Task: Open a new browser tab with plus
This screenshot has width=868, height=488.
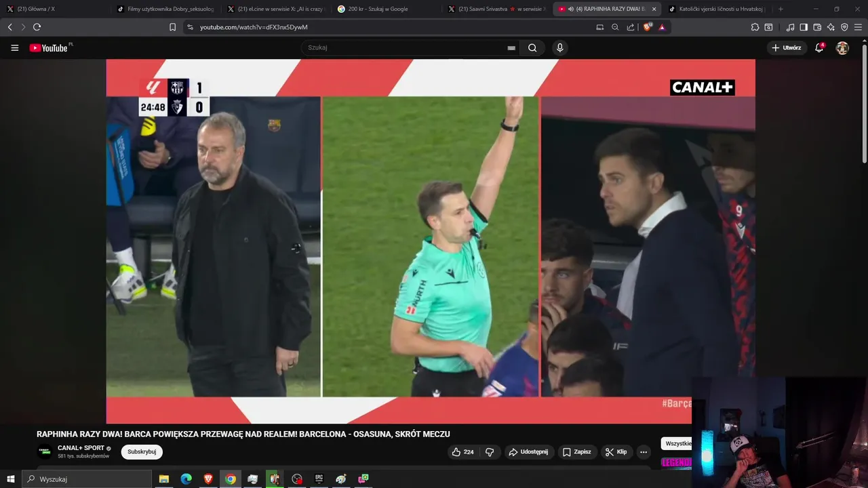Action: (781, 9)
